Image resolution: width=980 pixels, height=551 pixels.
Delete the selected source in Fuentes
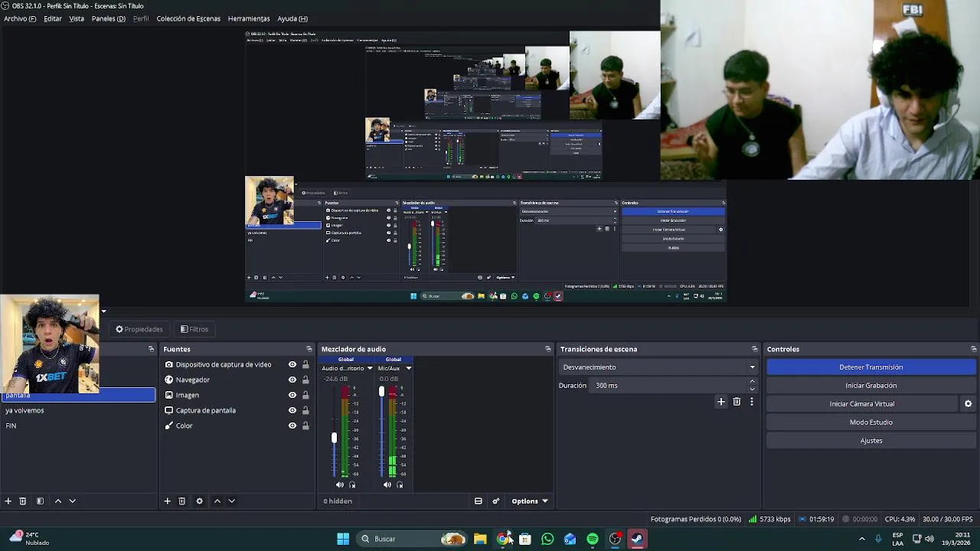click(181, 500)
